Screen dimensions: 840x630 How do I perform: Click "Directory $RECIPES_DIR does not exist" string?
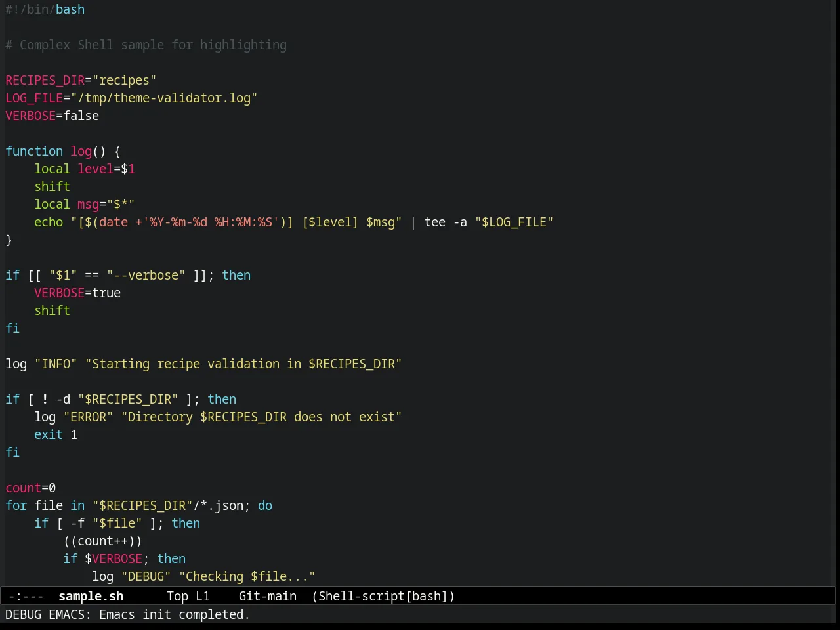pos(262,417)
